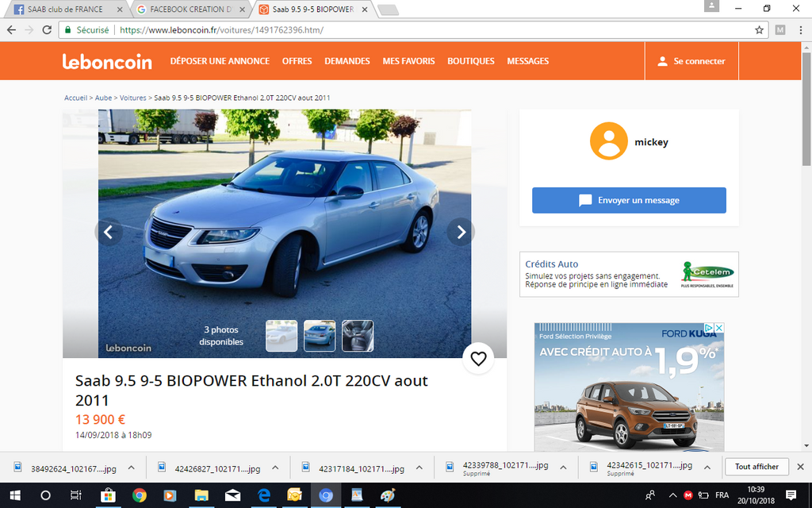Viewport: 812px width, 508px height.
Task: Open File Explorer from the taskbar
Action: click(x=201, y=495)
